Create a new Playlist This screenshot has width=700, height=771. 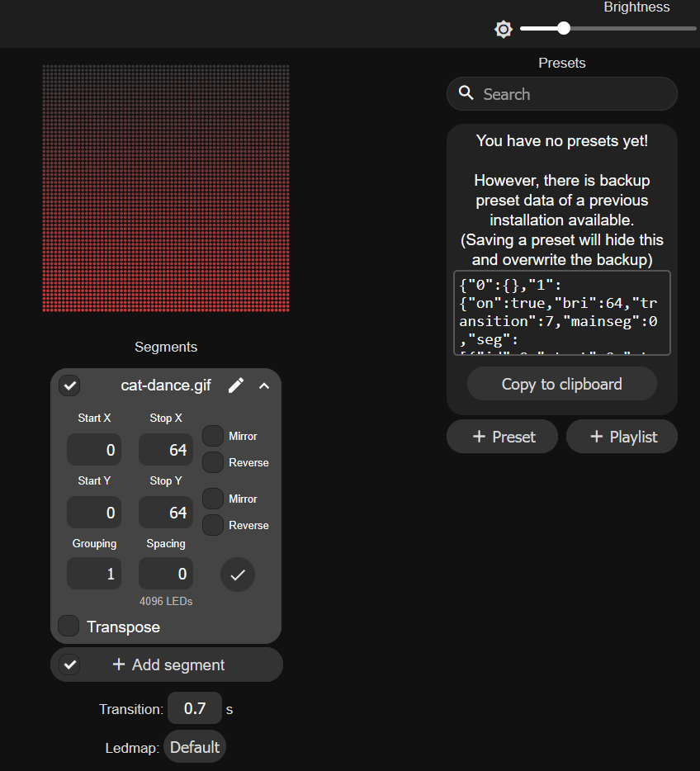pyautogui.click(x=622, y=437)
